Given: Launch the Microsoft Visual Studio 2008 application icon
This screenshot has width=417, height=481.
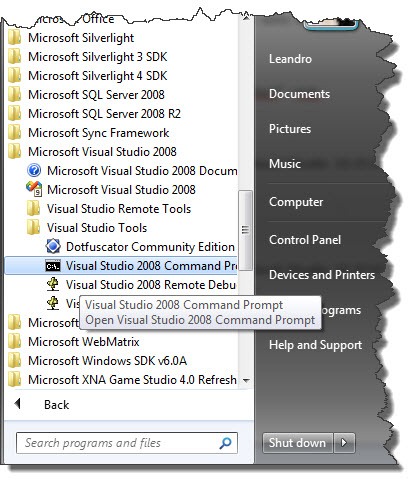Looking at the screenshot, I should click(x=34, y=189).
